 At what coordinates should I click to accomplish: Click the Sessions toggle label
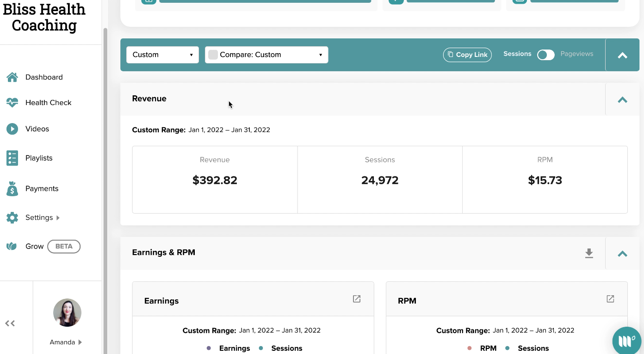point(517,54)
